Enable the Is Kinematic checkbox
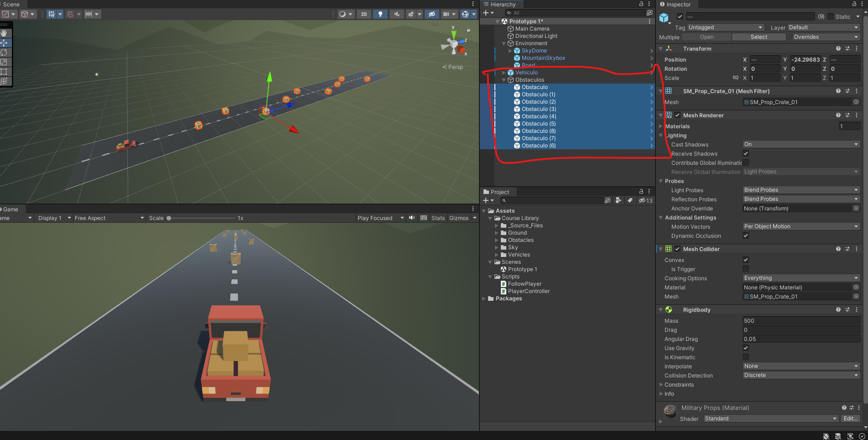This screenshot has height=440, width=868. (746, 357)
